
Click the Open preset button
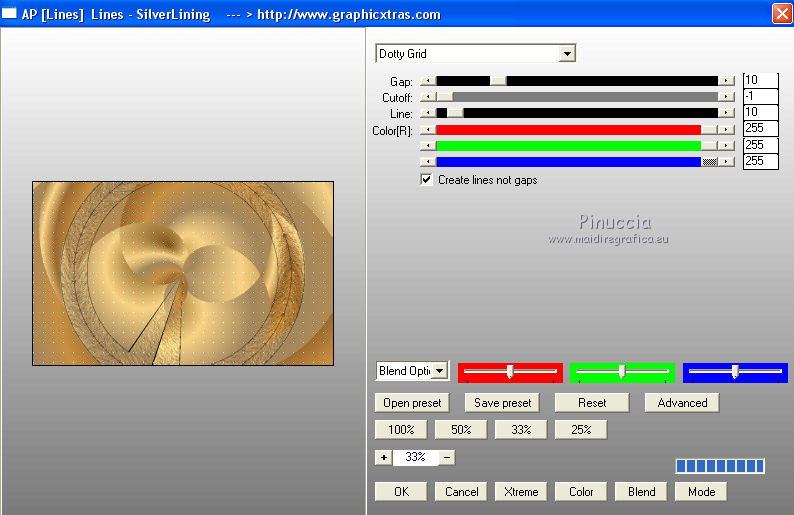pos(412,403)
